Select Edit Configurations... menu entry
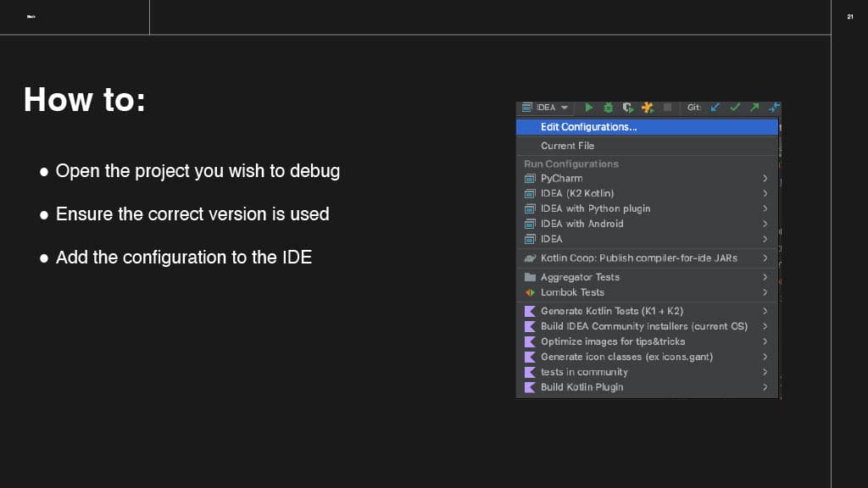 [x=647, y=127]
